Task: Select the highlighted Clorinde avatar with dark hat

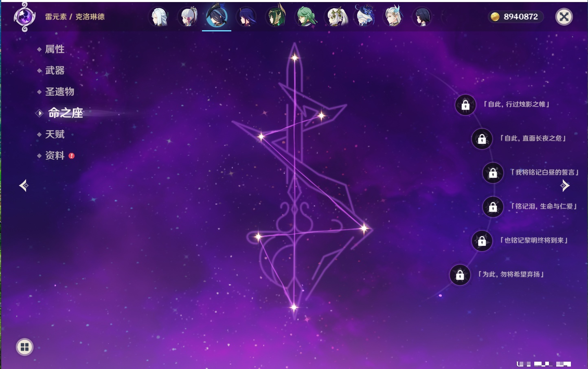Action: (x=217, y=16)
